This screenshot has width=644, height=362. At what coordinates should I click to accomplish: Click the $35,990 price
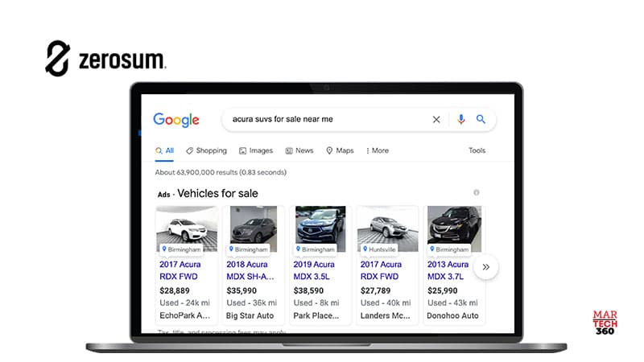[242, 290]
